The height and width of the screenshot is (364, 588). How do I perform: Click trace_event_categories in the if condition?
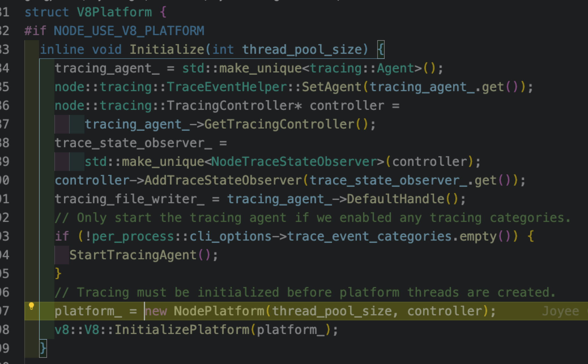pos(370,236)
